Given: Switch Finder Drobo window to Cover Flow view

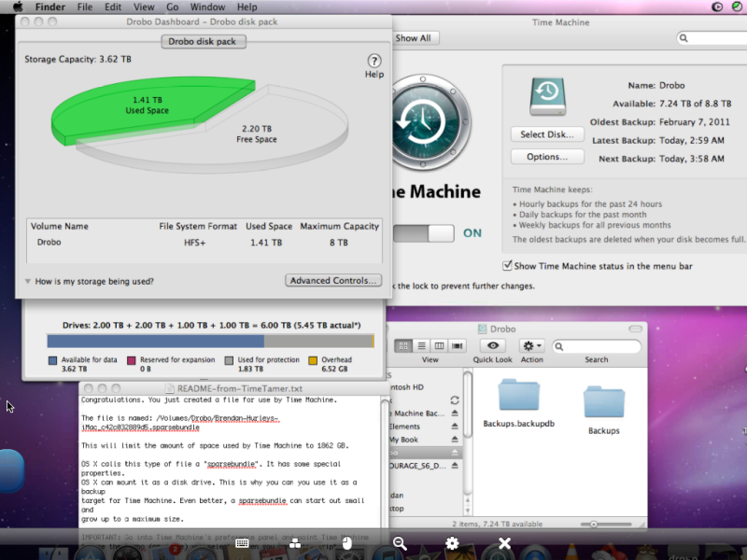Looking at the screenshot, I should (457, 345).
